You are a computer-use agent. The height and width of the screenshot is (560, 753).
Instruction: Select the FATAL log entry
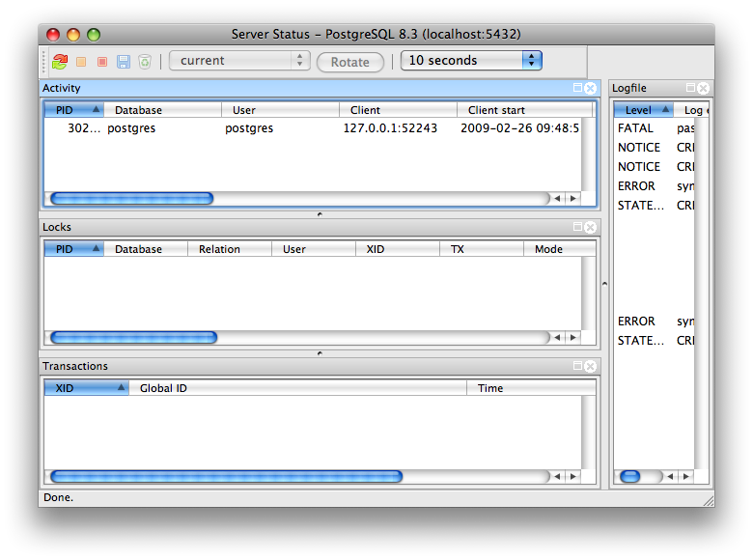coord(636,128)
